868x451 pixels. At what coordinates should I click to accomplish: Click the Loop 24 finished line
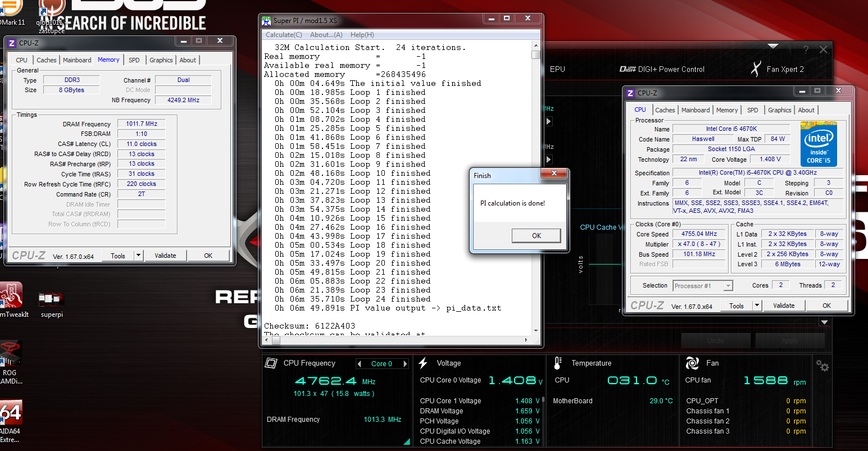(x=353, y=299)
